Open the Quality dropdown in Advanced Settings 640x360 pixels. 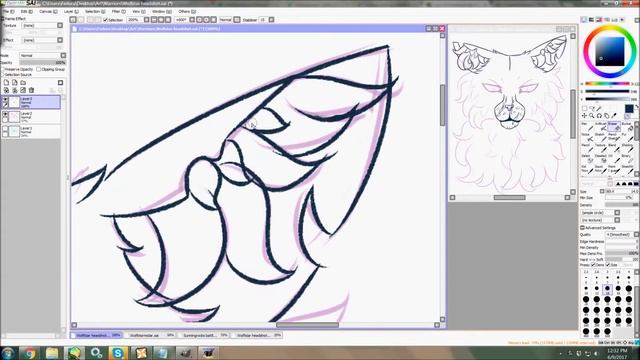coord(636,235)
